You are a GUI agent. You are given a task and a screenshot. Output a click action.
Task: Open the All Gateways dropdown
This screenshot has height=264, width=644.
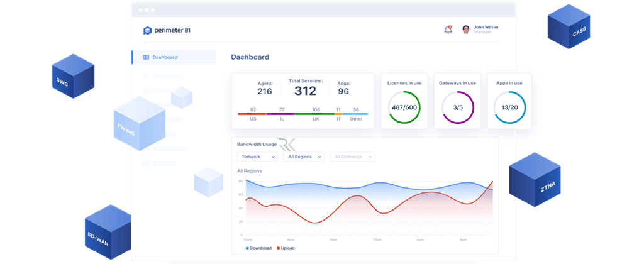pyautogui.click(x=352, y=157)
